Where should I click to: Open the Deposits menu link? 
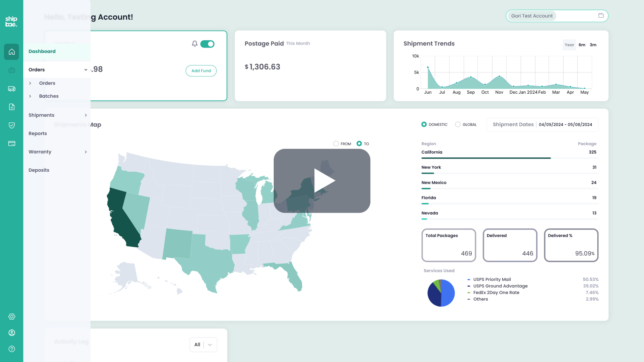click(39, 170)
